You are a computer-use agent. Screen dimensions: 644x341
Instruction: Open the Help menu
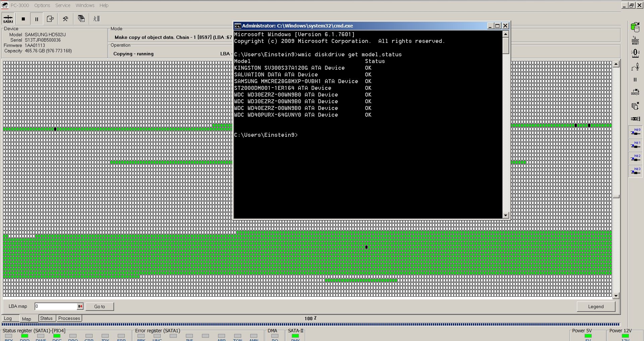click(104, 5)
